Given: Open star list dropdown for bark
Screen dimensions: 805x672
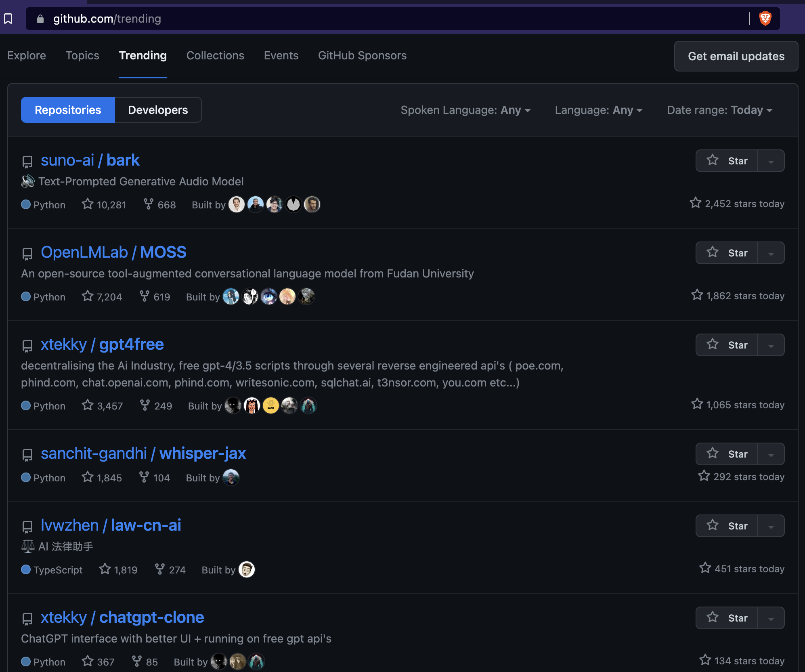Looking at the screenshot, I should [771, 161].
